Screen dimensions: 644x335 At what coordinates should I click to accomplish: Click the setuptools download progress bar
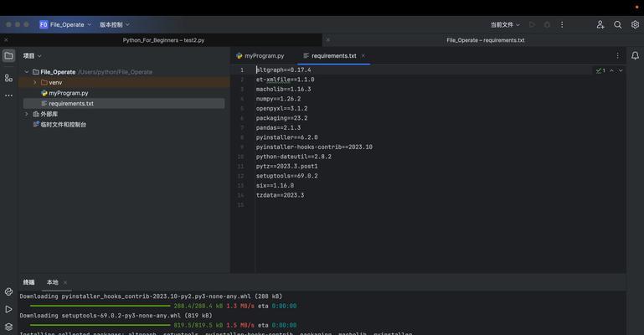[x=100, y=325]
